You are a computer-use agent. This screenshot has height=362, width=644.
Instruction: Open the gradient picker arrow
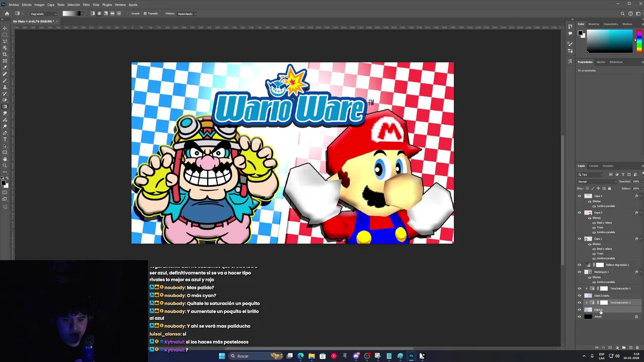click(x=84, y=14)
